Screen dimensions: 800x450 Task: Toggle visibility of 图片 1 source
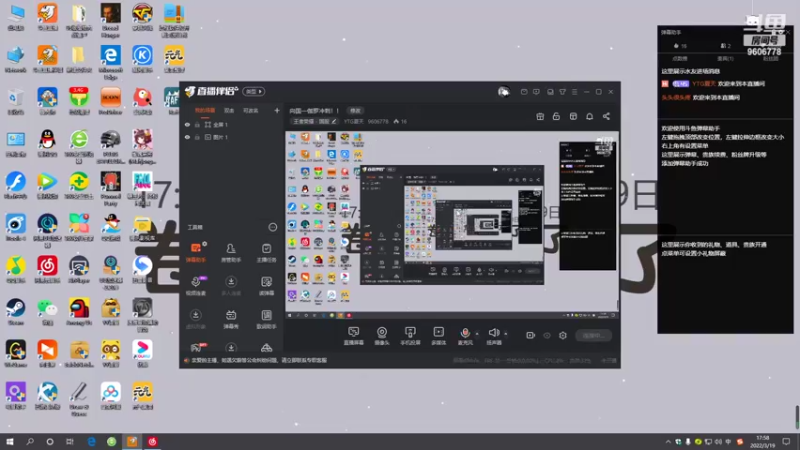(187, 137)
